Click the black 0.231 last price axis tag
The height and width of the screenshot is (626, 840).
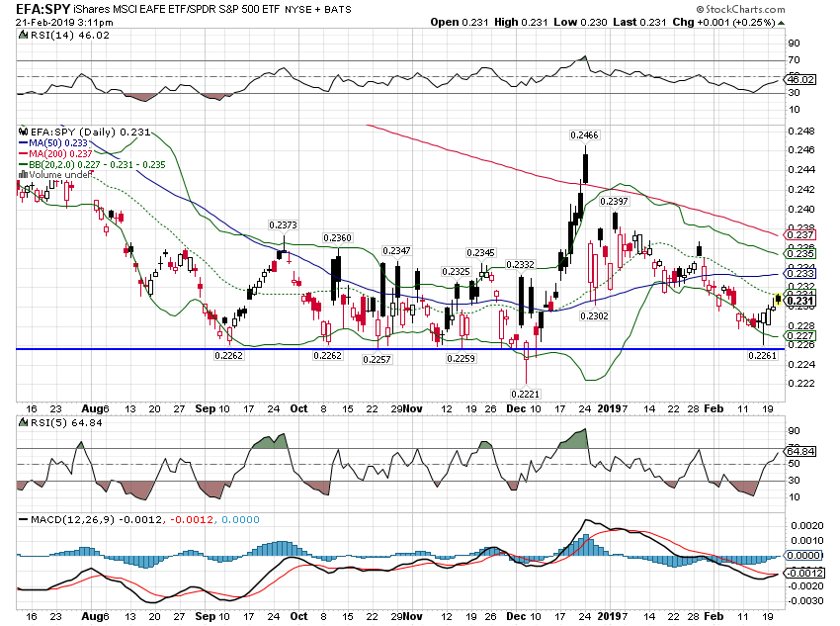click(x=800, y=301)
